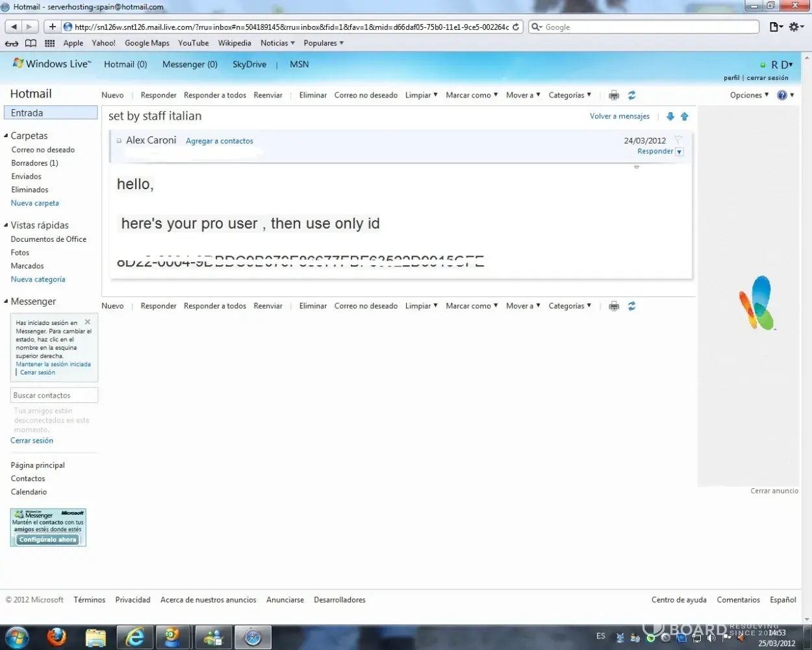
Task: Go to the next message with down arrow
Action: click(670, 116)
